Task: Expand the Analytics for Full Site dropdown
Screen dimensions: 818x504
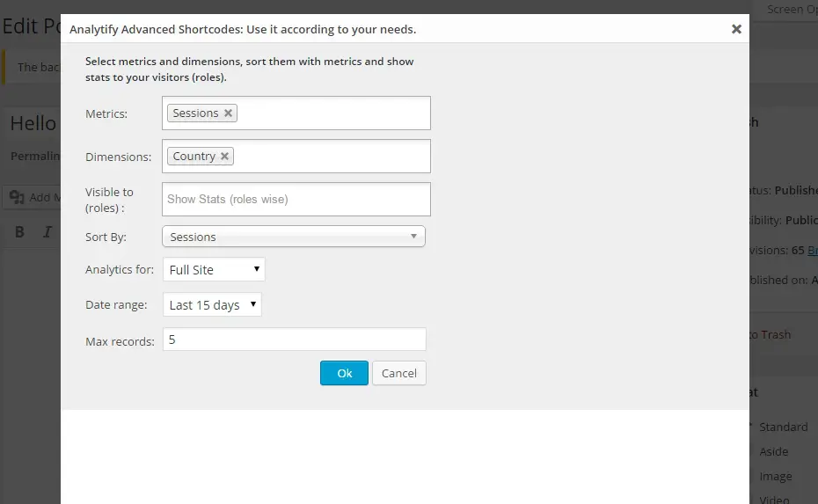Action: (x=214, y=269)
